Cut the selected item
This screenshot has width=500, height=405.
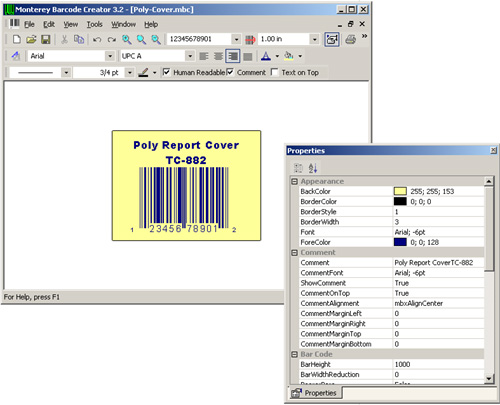point(64,39)
